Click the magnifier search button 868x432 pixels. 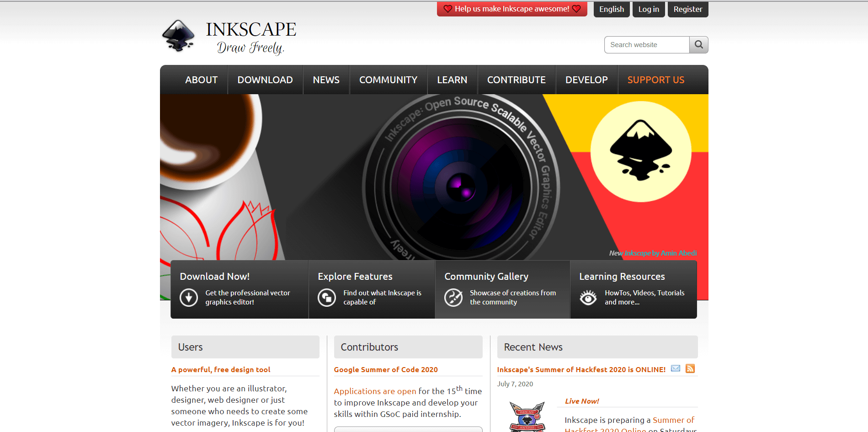(699, 45)
